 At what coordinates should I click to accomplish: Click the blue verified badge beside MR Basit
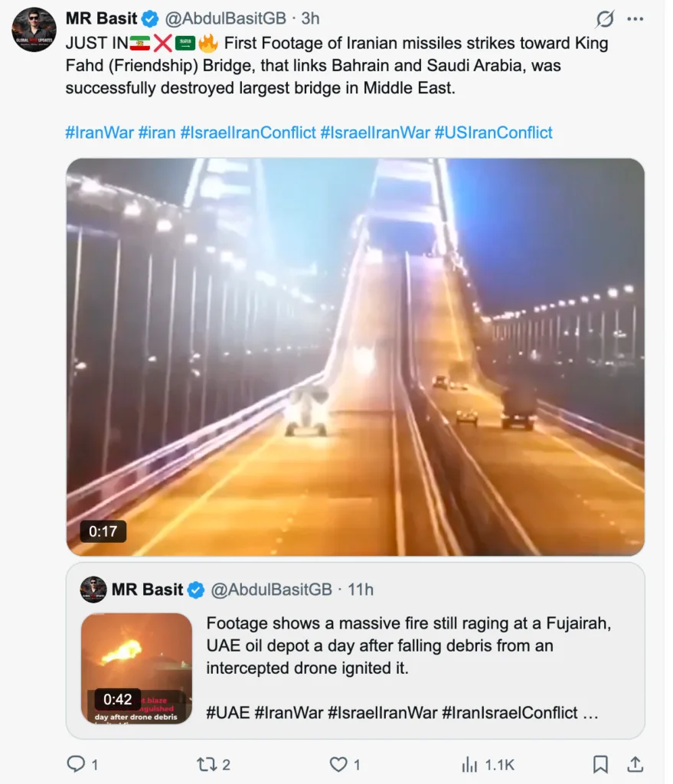pyautogui.click(x=149, y=18)
